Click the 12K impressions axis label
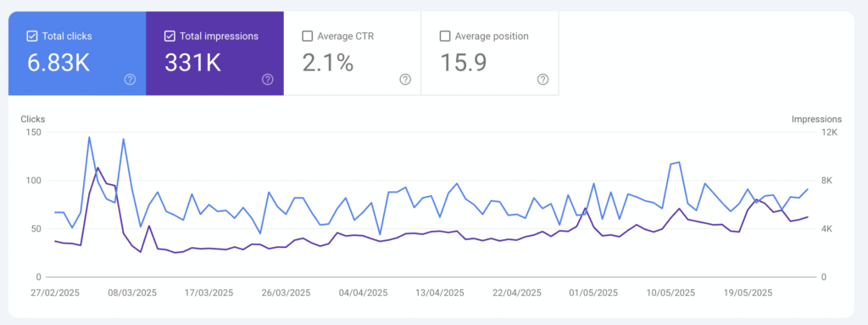The height and width of the screenshot is (325, 868). point(832,132)
